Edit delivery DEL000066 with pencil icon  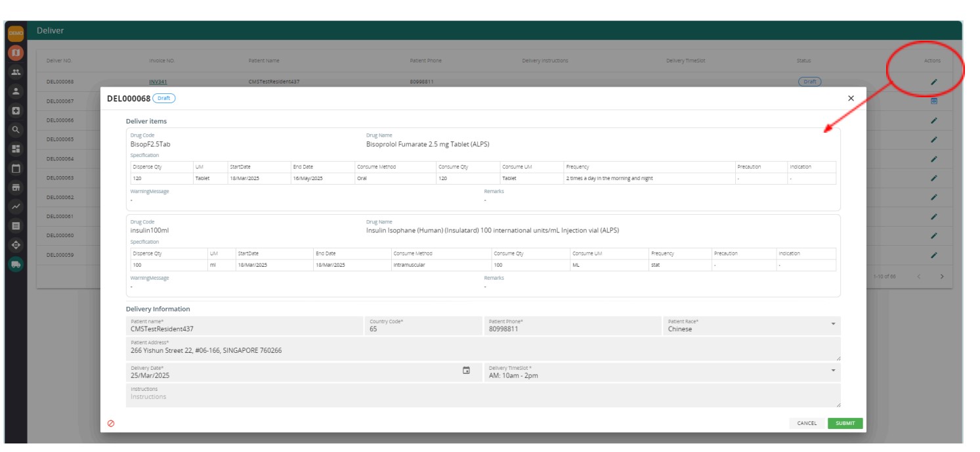[934, 121]
